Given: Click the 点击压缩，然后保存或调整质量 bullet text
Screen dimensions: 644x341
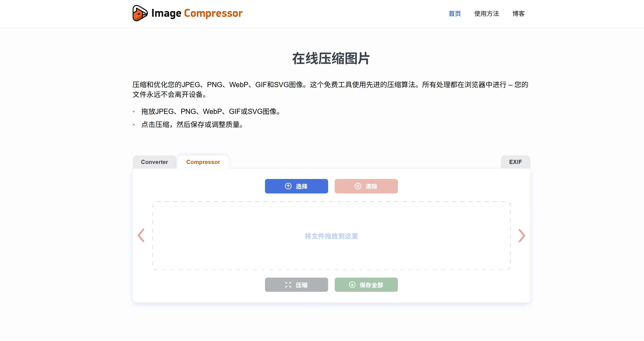Looking at the screenshot, I should click(192, 125).
